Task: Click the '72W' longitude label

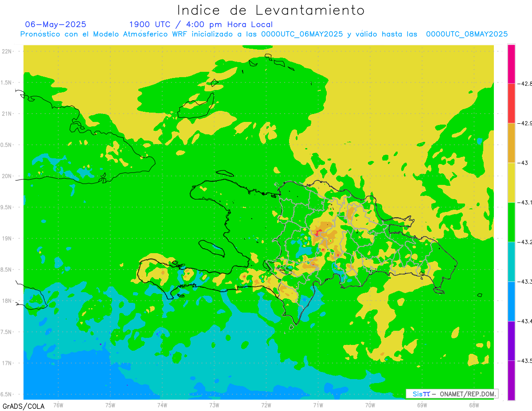Action: [x=266, y=405]
